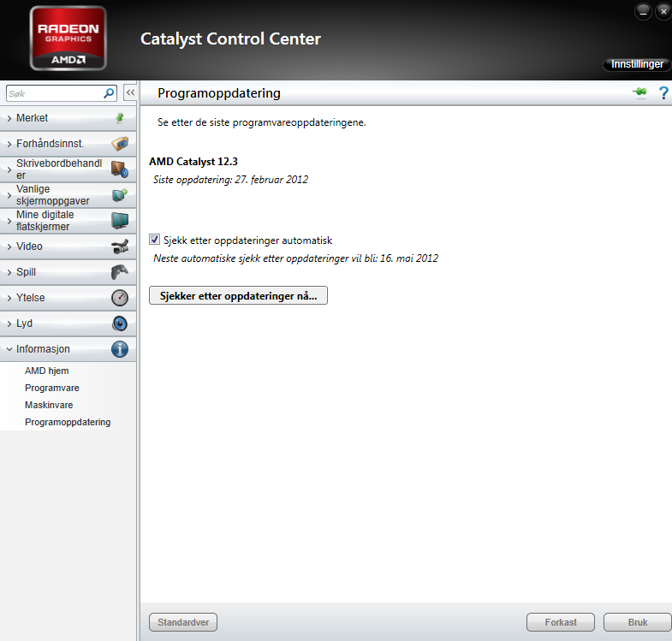672x641 pixels.
Task: Expand the Merket section
Action: click(x=9, y=119)
